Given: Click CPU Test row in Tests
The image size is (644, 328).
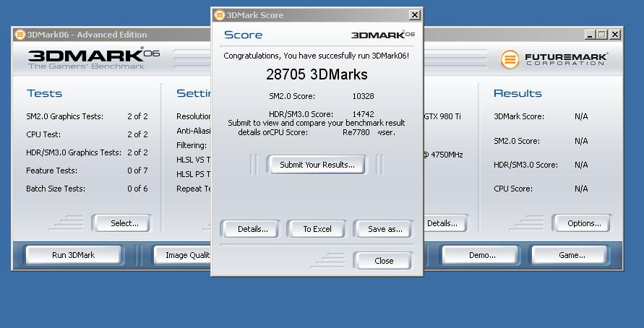Looking at the screenshot, I should (x=87, y=134).
